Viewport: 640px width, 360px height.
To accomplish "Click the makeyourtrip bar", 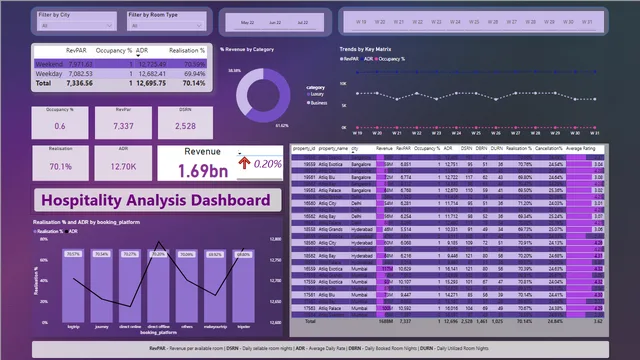I will click(x=215, y=286).
